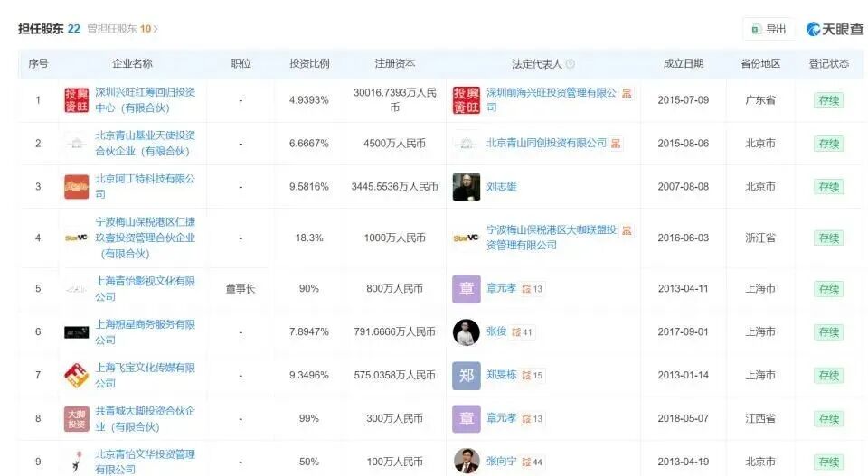Click logo of 深圳前海兴旺投资管理有限公司
Screen dimensions: 868x476
(467, 100)
